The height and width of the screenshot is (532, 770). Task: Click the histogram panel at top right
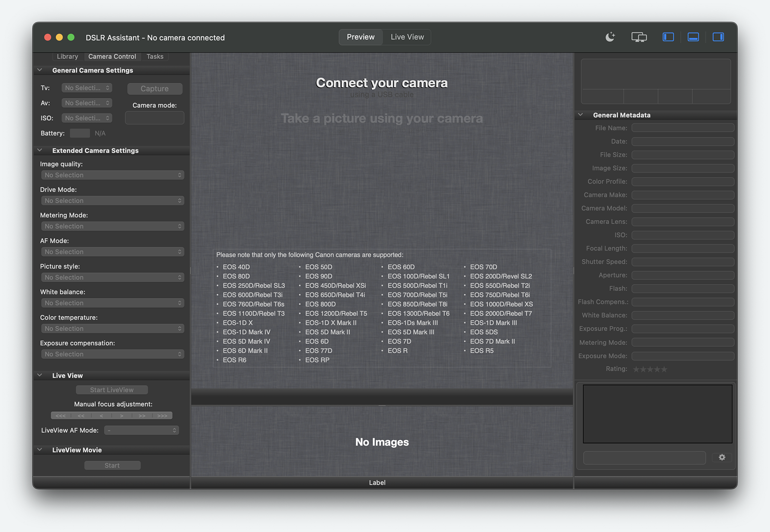(656, 81)
